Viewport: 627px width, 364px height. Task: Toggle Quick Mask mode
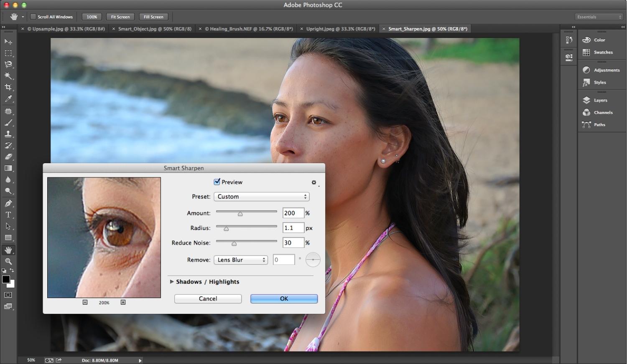[8, 295]
